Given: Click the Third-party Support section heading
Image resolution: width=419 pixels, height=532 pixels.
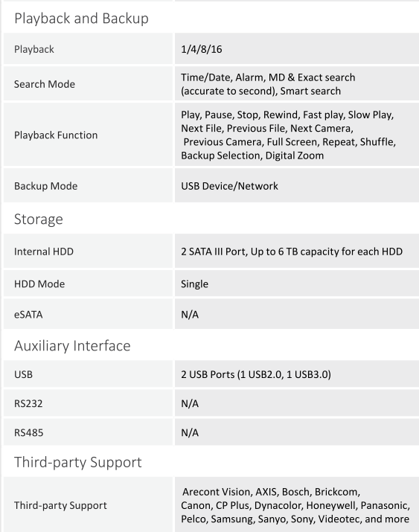Looking at the screenshot, I should [x=77, y=462].
